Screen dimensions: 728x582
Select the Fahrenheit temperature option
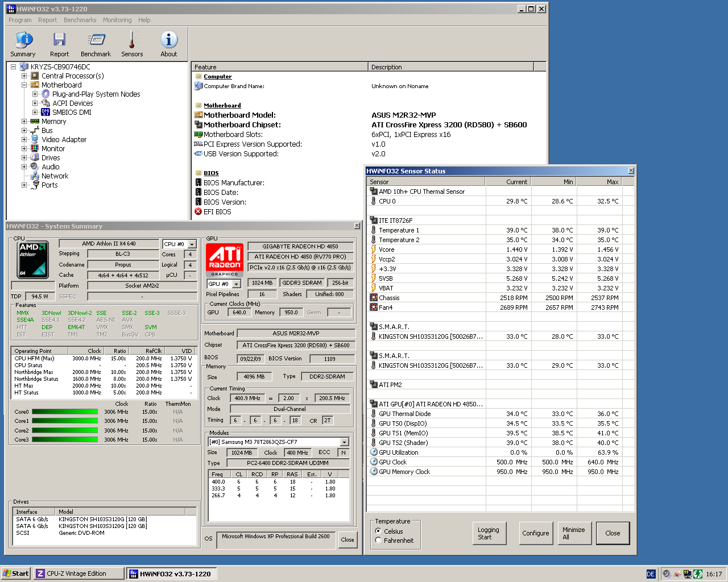(x=378, y=540)
